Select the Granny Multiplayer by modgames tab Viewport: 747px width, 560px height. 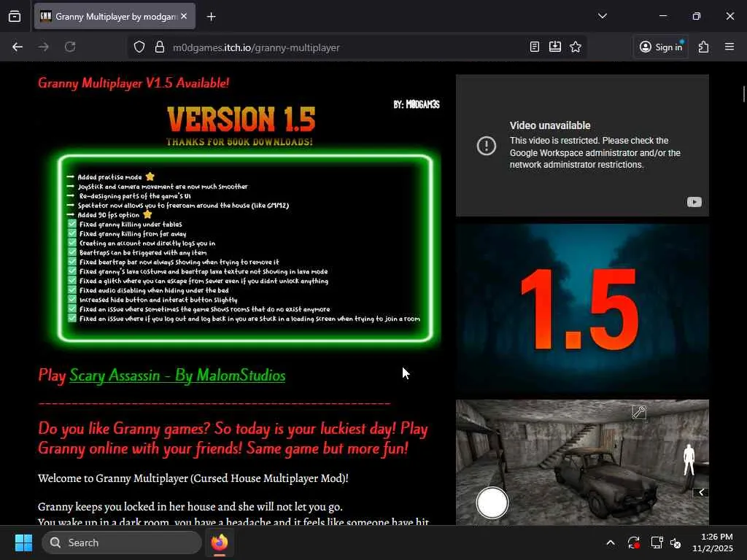pos(115,16)
